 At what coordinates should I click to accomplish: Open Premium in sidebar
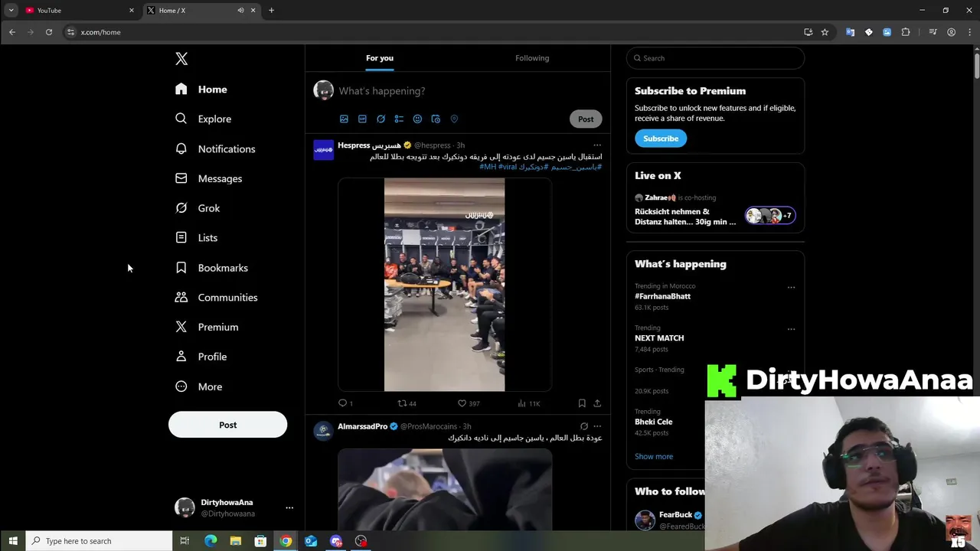[207, 327]
